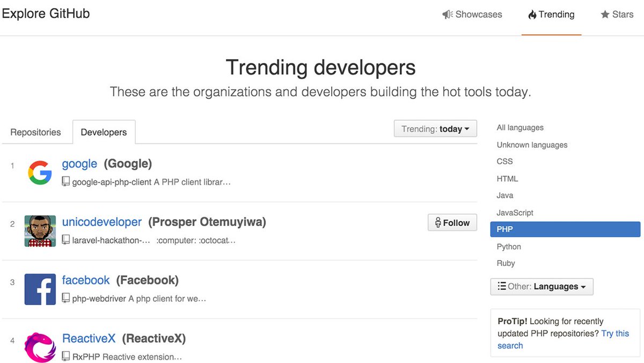Filter by All languages
The image size is (644, 363).
pyautogui.click(x=520, y=128)
